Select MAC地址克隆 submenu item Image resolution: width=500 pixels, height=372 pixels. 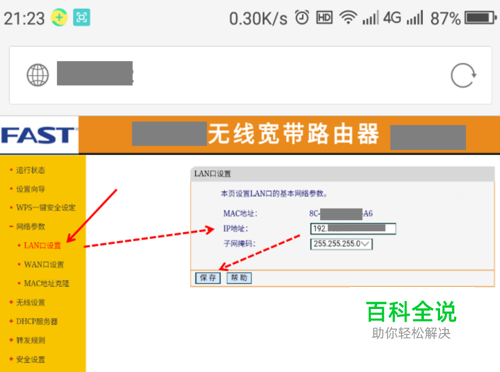pyautogui.click(x=46, y=284)
